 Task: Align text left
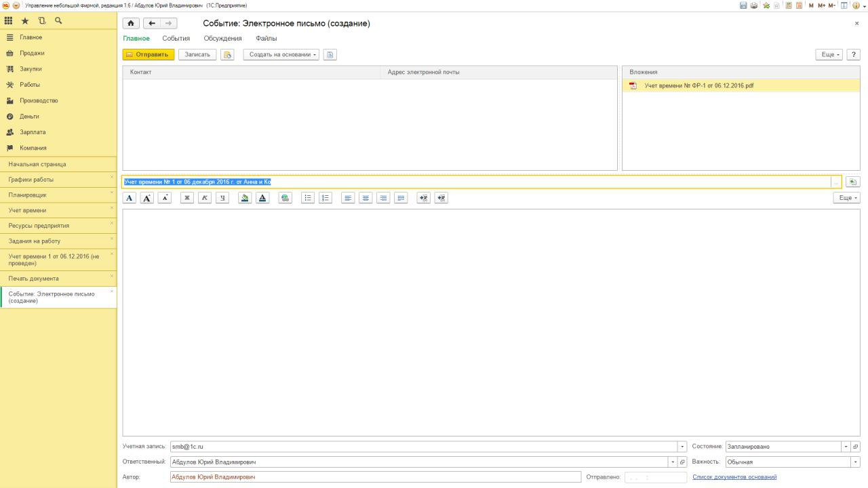pyautogui.click(x=348, y=198)
